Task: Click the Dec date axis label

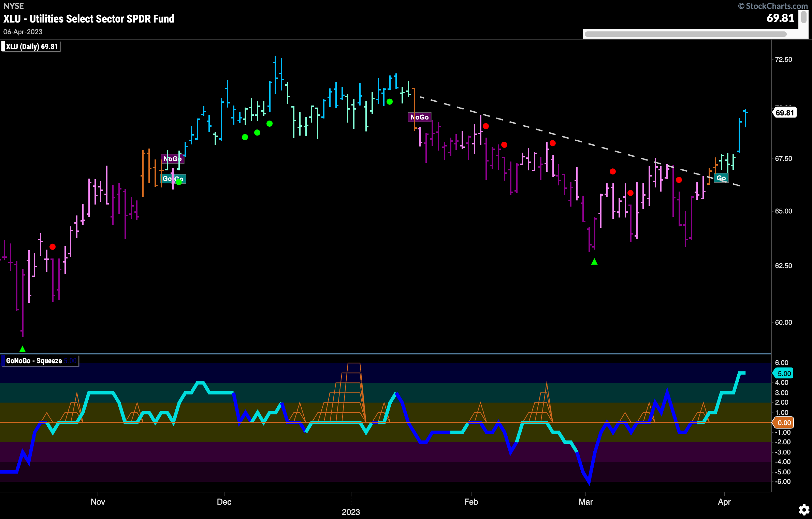Action: [224, 502]
